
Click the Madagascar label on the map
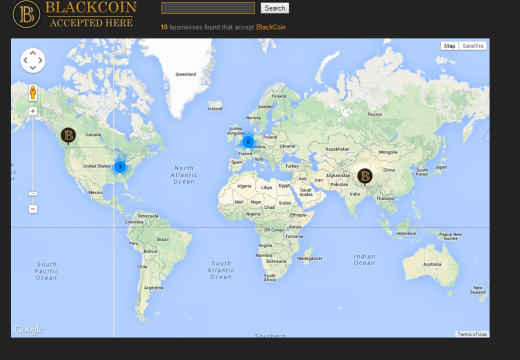pyautogui.click(x=310, y=258)
